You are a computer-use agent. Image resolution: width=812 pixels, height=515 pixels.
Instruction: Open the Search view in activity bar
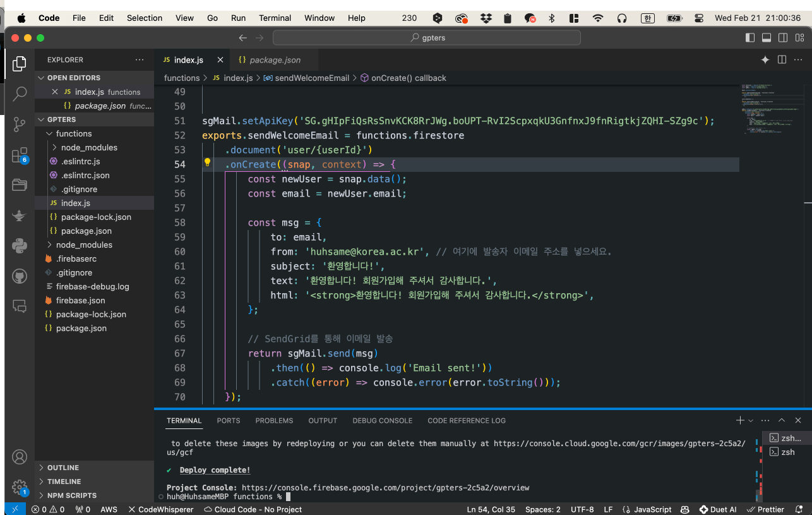coord(20,94)
